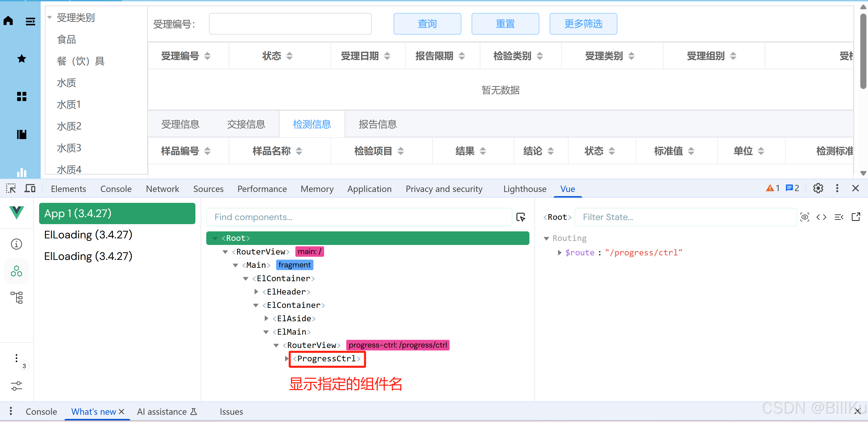Click the select component in page icon
The image size is (868, 422).
point(521,217)
